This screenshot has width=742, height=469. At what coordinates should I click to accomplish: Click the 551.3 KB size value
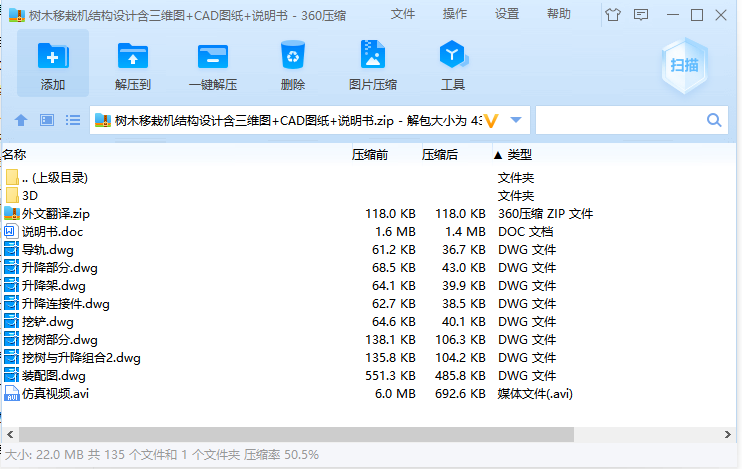pos(390,376)
